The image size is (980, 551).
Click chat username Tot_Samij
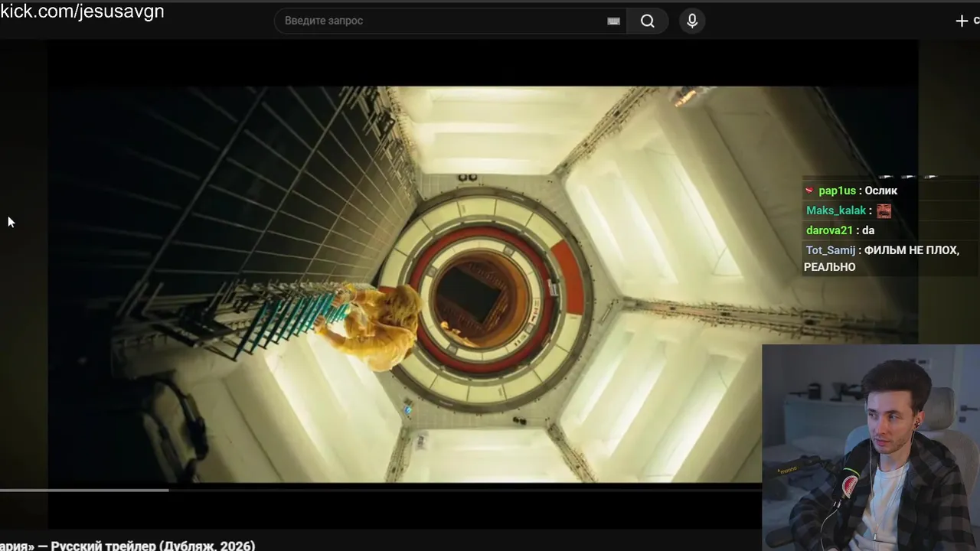click(x=831, y=250)
